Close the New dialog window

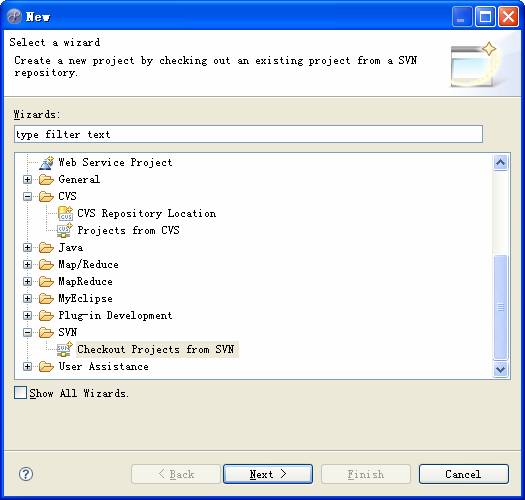coord(509,16)
